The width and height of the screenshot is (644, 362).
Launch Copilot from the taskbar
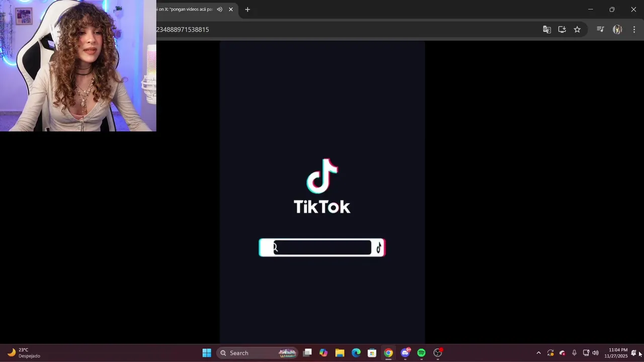pyautogui.click(x=324, y=353)
